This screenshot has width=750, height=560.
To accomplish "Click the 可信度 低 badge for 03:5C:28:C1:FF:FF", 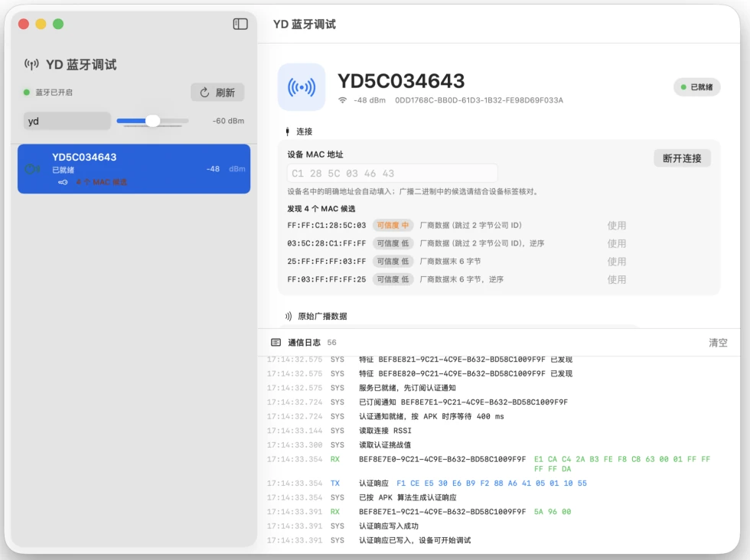I will coord(393,243).
